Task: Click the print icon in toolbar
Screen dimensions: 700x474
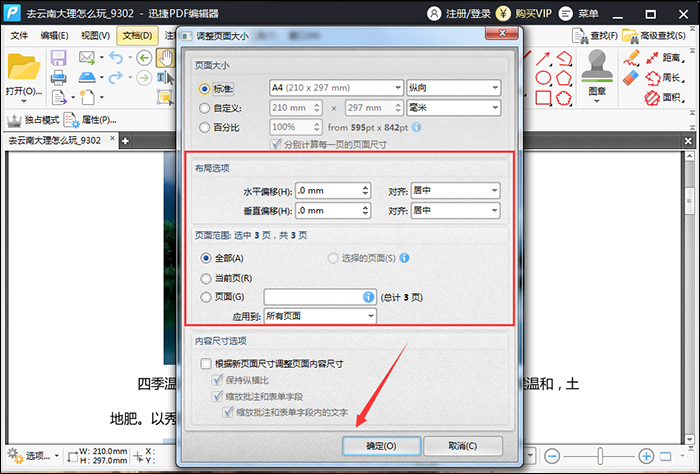Action: pyautogui.click(x=58, y=78)
